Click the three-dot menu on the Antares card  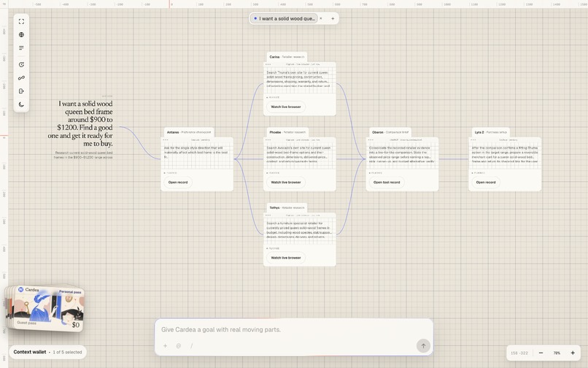pyautogui.click(x=166, y=139)
